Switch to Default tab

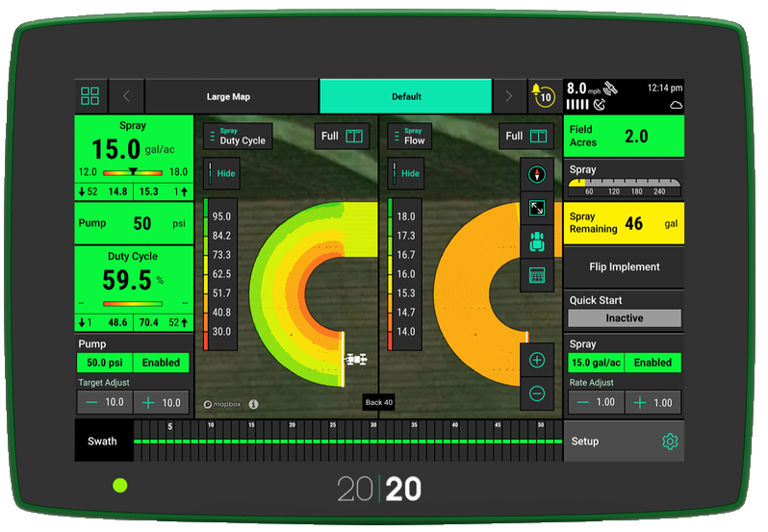coord(405,96)
